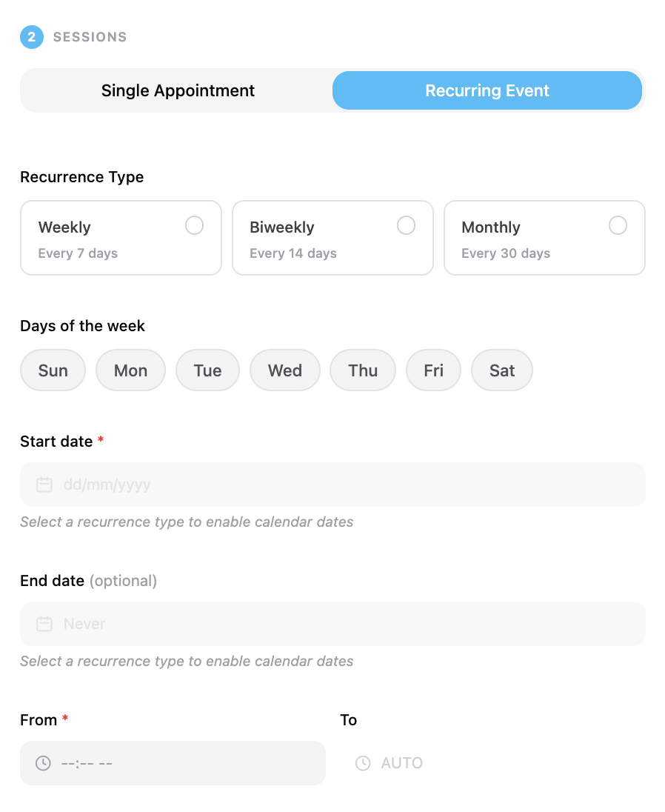Viewport: 665px width, 812px height.
Task: Toggle the Sat day chip
Action: coord(502,370)
